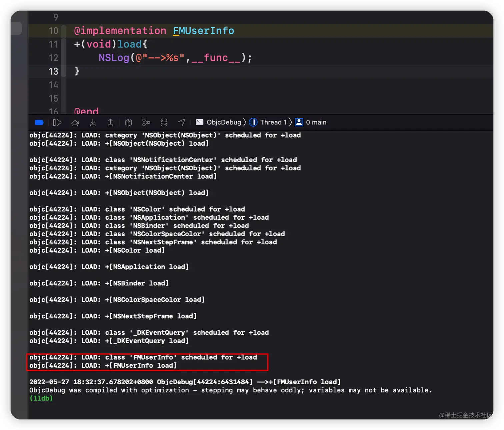Click the __func__ macro in code
This screenshot has width=504, height=430.
pos(216,58)
